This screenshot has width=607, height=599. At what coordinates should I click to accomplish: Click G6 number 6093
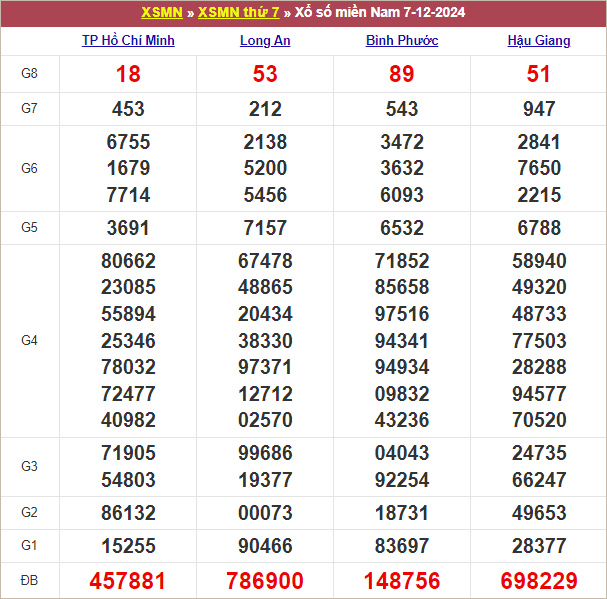click(402, 195)
